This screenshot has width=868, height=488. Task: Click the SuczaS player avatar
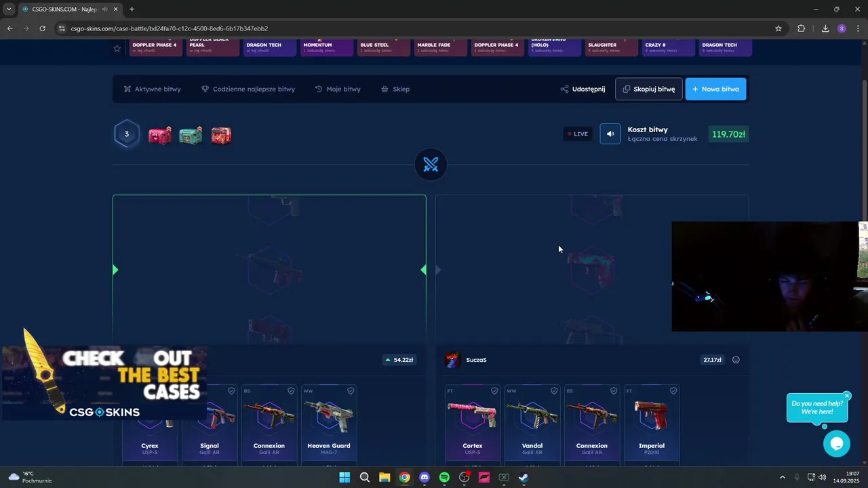[x=453, y=360]
